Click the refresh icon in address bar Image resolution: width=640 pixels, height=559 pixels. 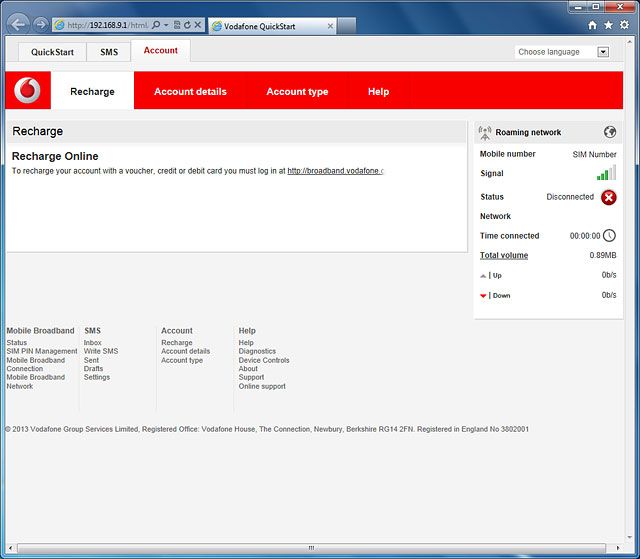coord(187,25)
